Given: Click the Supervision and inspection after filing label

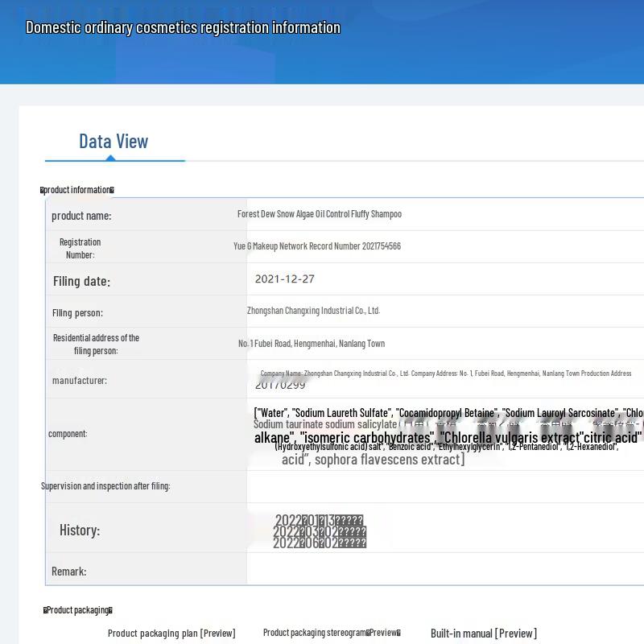Looking at the screenshot, I should pos(105,486).
